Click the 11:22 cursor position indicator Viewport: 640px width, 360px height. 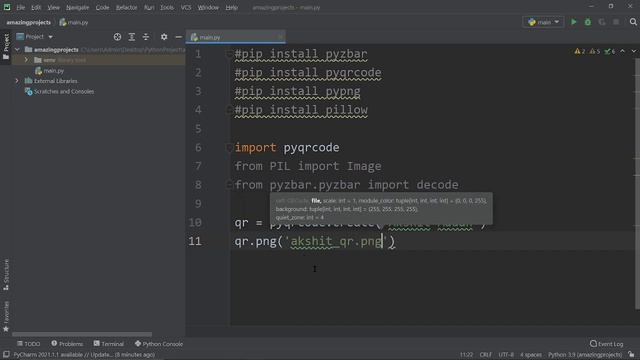click(466, 355)
